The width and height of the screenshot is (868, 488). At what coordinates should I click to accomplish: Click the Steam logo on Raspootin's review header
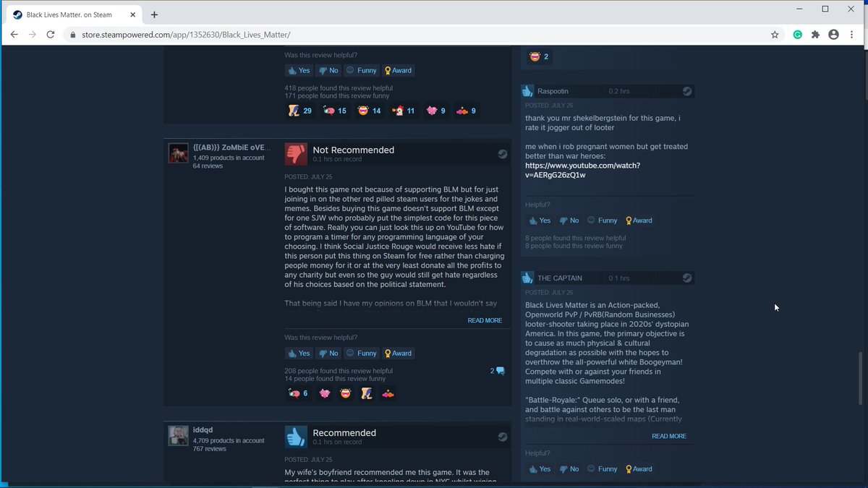pyautogui.click(x=687, y=91)
